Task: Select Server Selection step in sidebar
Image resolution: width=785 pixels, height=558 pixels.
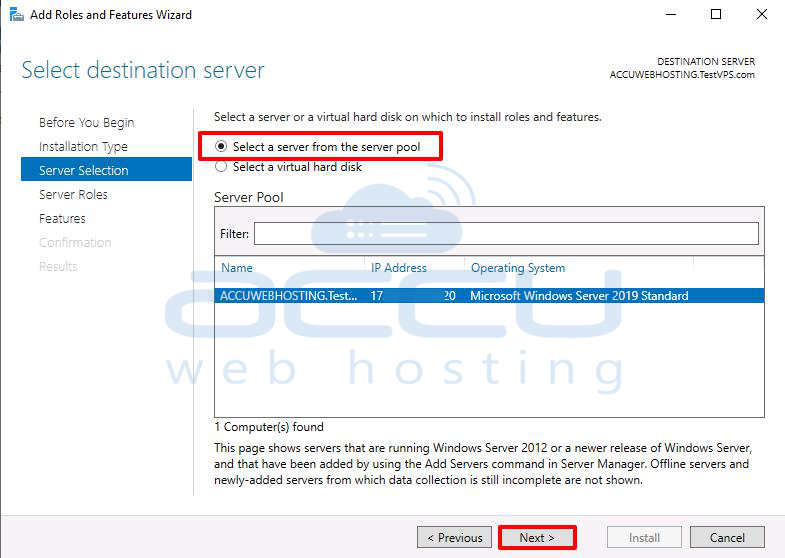Action: click(106, 170)
